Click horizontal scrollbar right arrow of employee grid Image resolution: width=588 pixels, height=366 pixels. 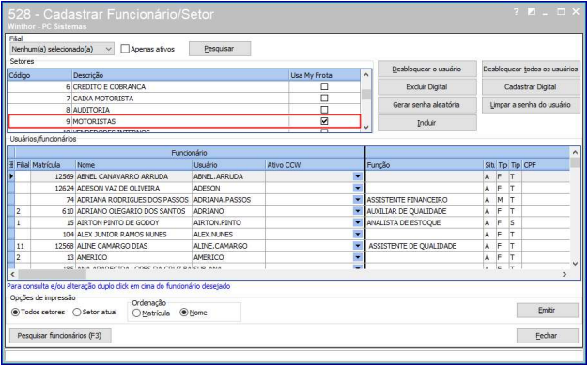(565, 275)
